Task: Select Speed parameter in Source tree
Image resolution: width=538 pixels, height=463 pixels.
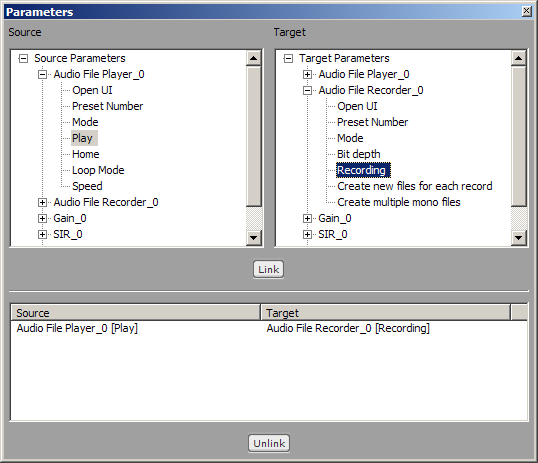Action: point(87,186)
